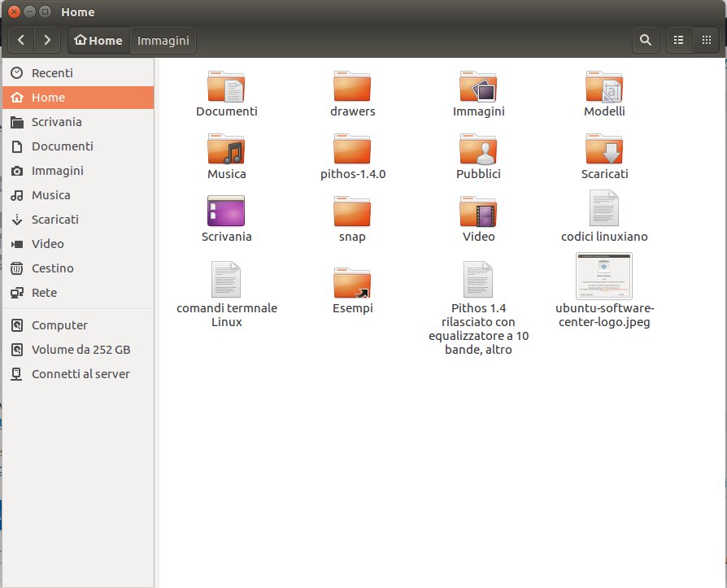Click the Home breadcrumb button

pos(98,40)
